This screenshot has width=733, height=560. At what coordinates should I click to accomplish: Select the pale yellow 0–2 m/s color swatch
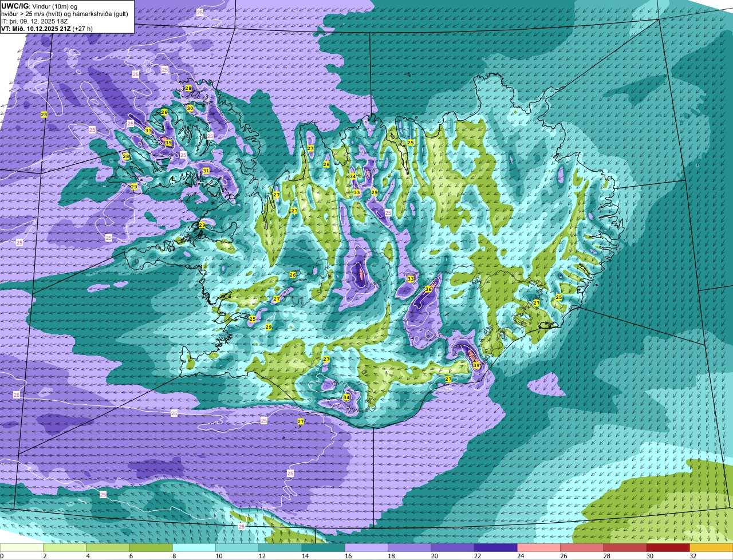(x=22, y=547)
